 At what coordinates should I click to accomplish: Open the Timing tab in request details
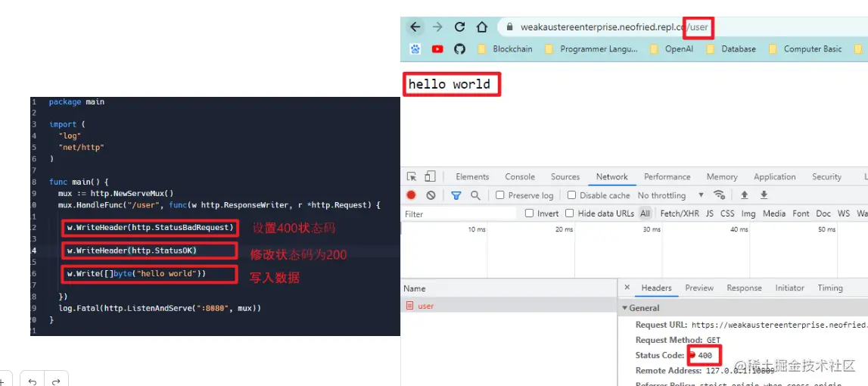830,288
